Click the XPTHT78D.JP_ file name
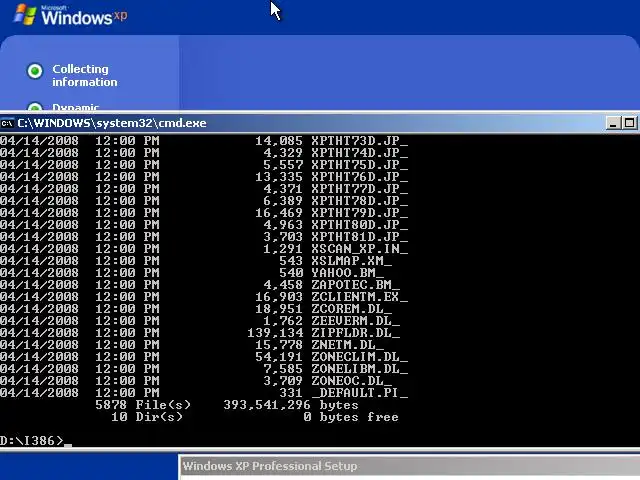Screen dimensions: 640x480 (x=360, y=201)
